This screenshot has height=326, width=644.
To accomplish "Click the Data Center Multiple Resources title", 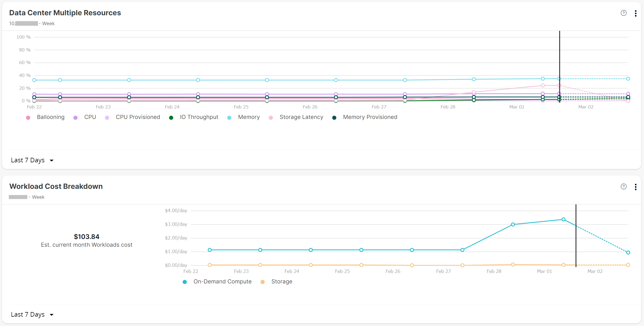I will [x=65, y=13].
